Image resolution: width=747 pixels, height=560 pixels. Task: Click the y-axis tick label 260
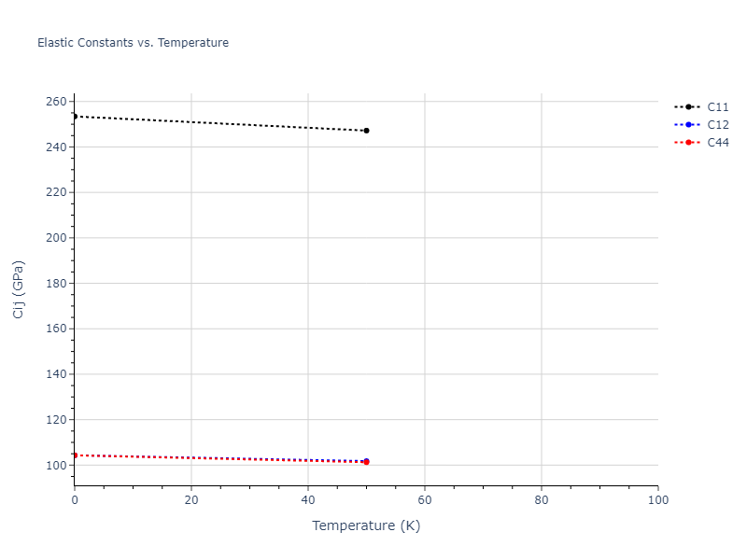[56, 102]
